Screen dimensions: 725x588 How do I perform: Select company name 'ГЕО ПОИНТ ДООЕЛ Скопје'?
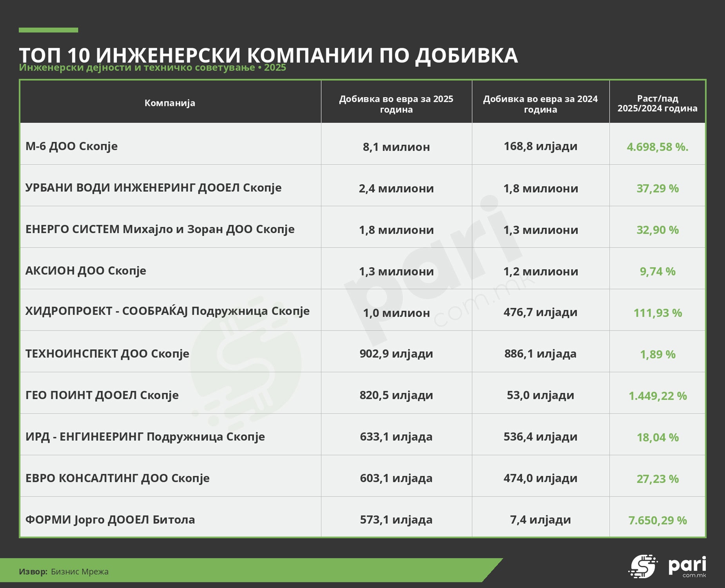pyautogui.click(x=102, y=396)
